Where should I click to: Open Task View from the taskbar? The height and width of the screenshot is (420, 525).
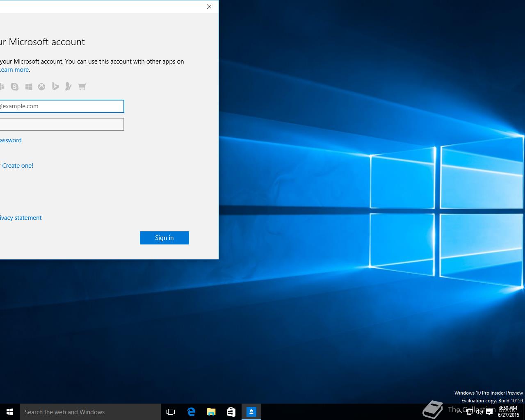171,412
